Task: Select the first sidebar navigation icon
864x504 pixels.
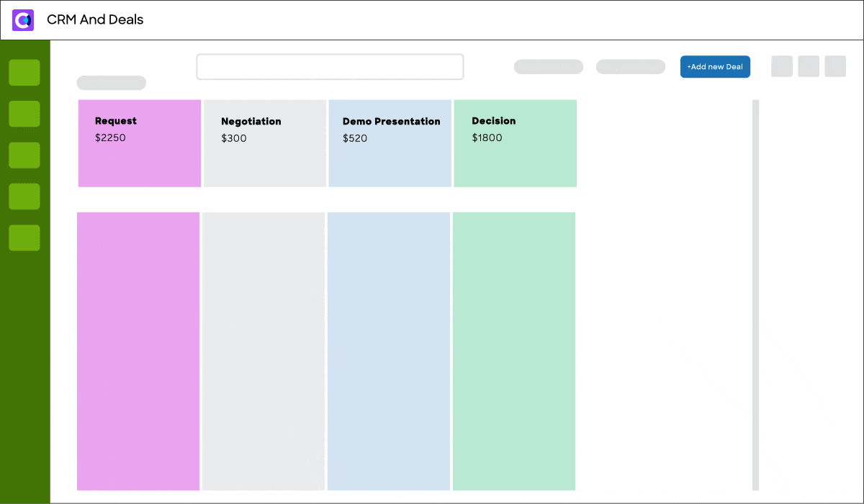Action: [24, 73]
